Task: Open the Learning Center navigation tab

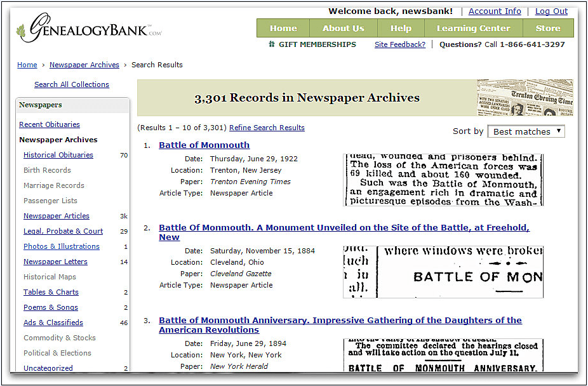Action: [x=473, y=28]
